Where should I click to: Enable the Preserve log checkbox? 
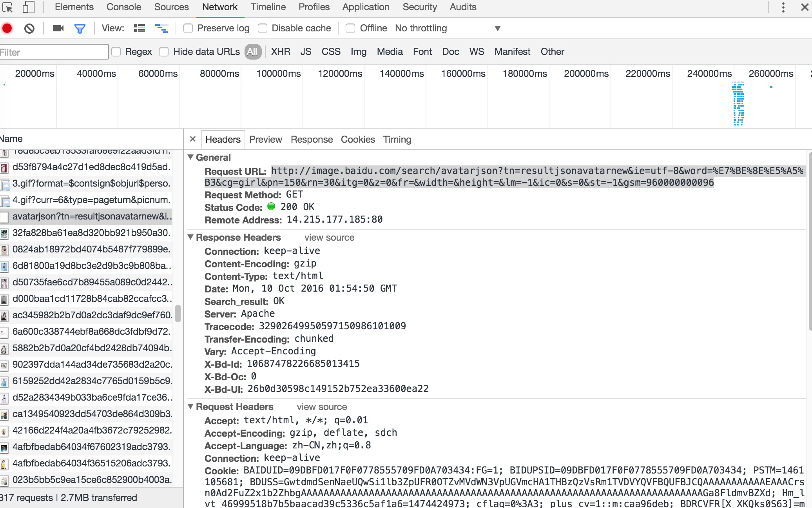188,28
